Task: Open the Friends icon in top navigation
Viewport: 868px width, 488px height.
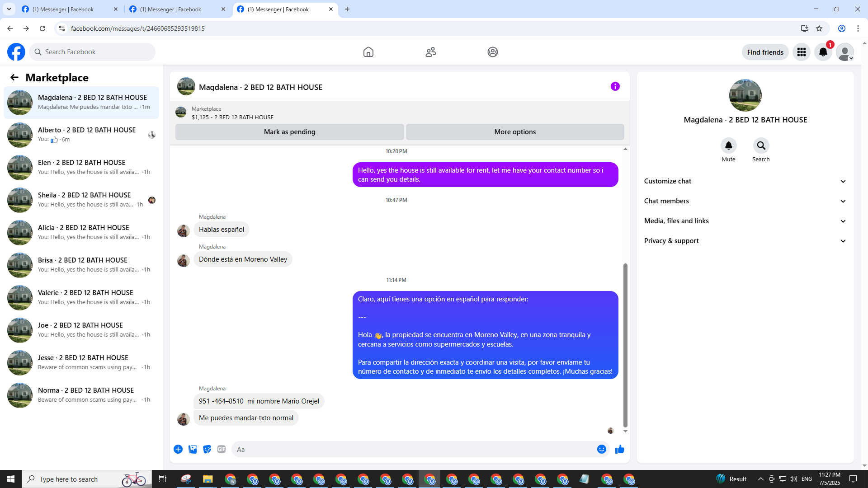Action: [430, 52]
